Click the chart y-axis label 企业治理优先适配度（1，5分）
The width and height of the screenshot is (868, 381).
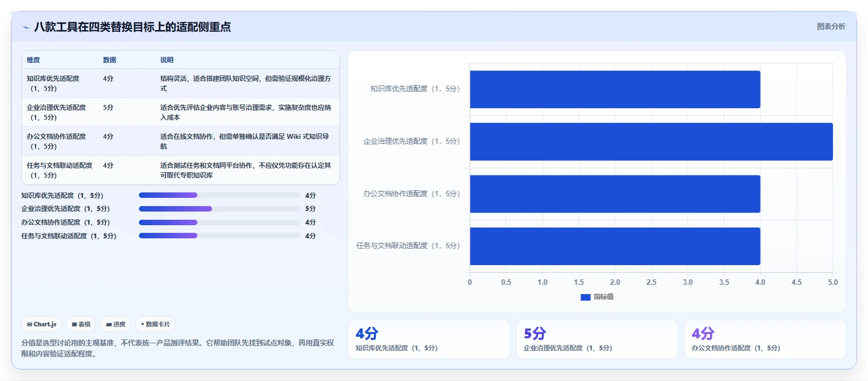coord(412,141)
